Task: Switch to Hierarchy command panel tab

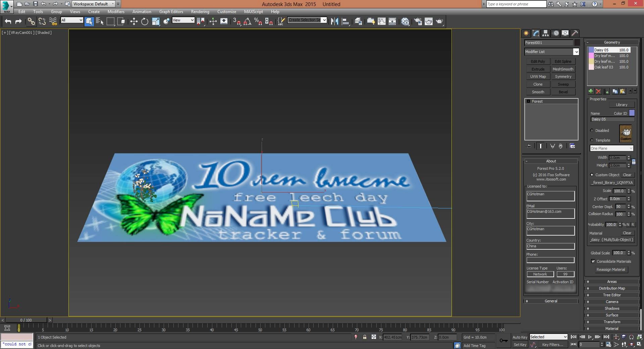Action: [x=546, y=33]
